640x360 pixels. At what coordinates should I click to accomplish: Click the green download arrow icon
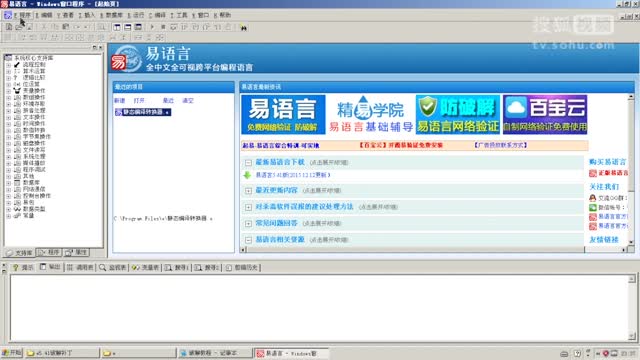[247, 175]
